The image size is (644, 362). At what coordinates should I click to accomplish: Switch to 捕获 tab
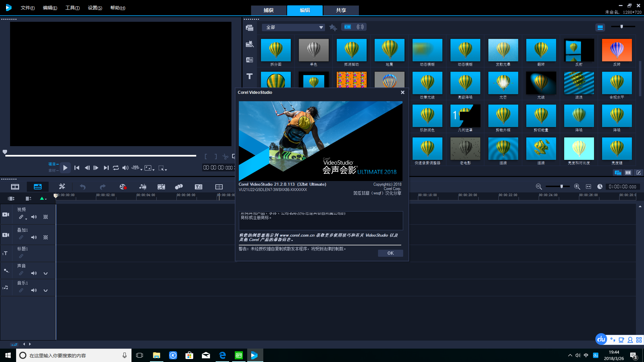point(269,10)
